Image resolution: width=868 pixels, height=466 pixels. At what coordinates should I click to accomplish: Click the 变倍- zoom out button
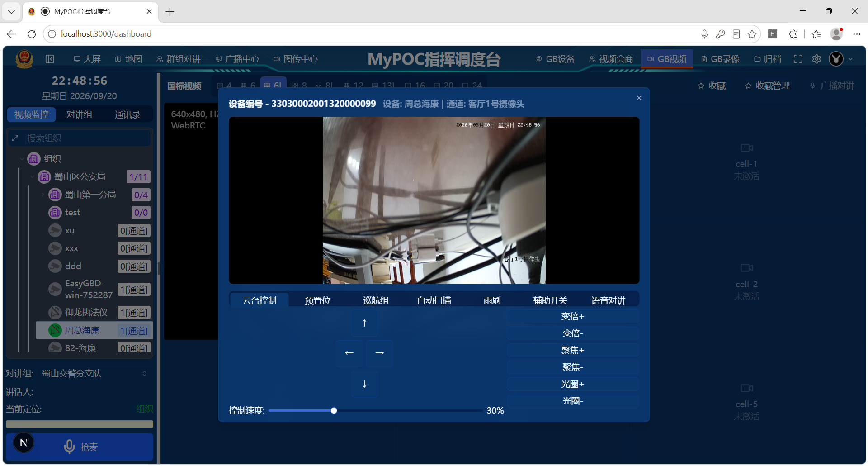click(573, 333)
